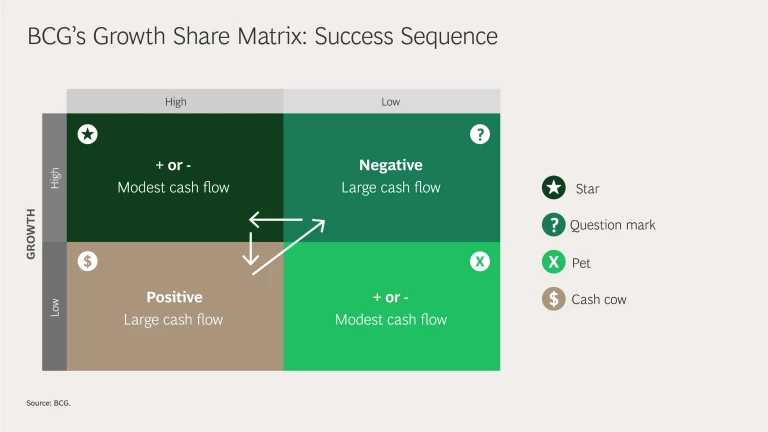Select the X icon in the bright green quadrant
The height and width of the screenshot is (432, 768).
click(x=480, y=261)
